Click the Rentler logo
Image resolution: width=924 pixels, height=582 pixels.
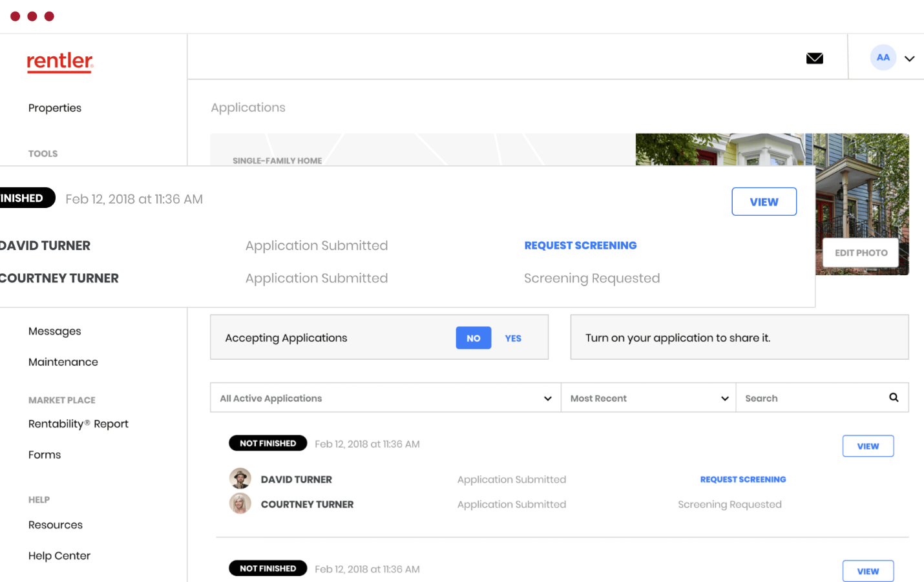point(59,62)
